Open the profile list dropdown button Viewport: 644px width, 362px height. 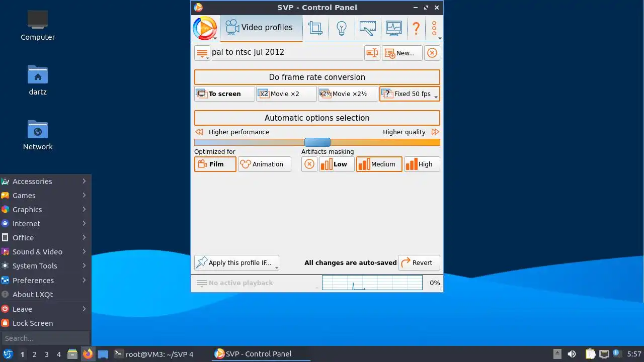tap(202, 53)
